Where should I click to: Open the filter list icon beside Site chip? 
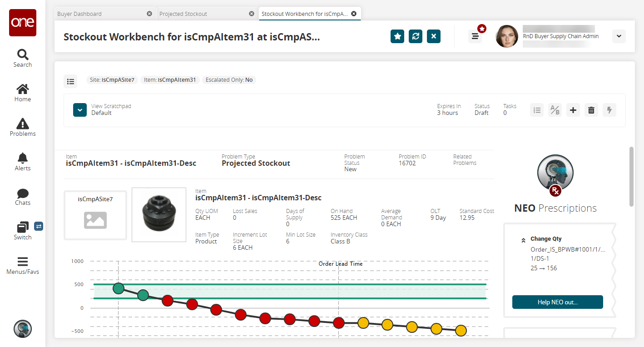pos(70,81)
